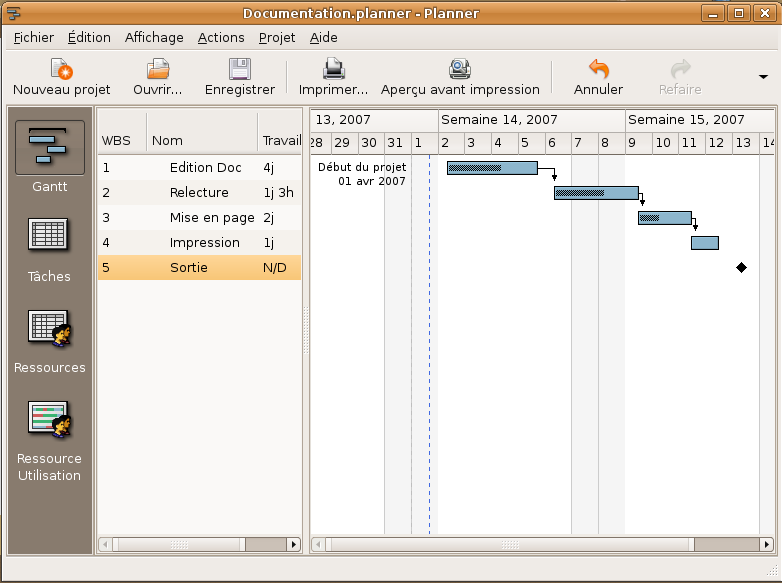The image size is (782, 583).
Task: Open a file with the Ouvrir icon
Action: click(x=158, y=70)
